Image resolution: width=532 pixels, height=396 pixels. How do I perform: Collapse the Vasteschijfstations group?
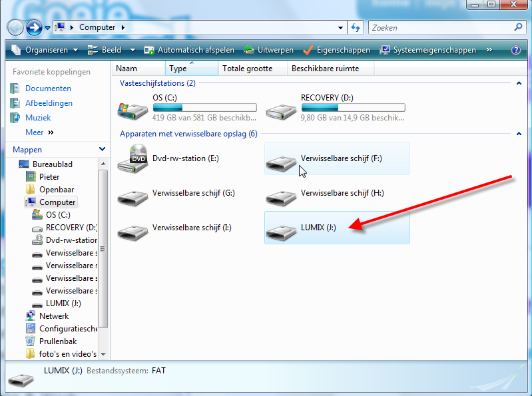518,83
